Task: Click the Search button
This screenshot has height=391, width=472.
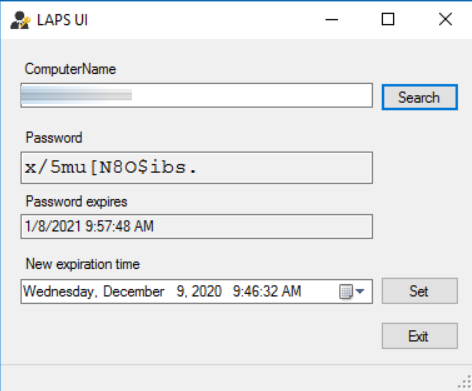Action: click(x=420, y=97)
